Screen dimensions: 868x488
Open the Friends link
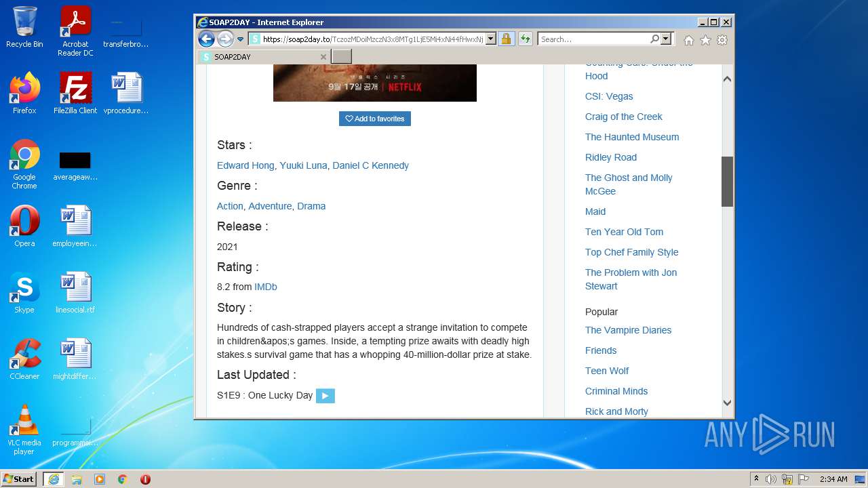point(601,350)
